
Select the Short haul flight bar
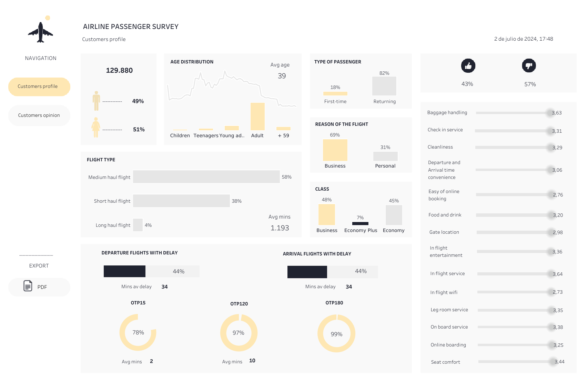click(x=181, y=201)
